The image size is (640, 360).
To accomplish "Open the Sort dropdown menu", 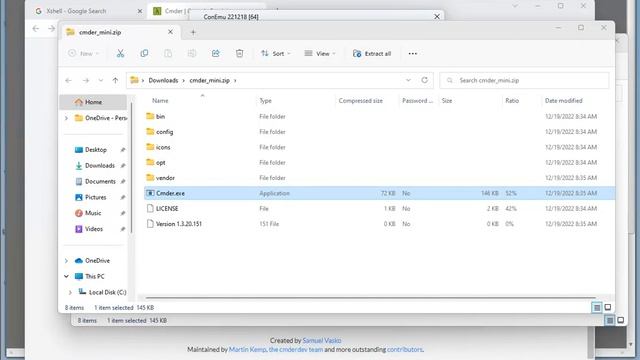I will [x=276, y=53].
